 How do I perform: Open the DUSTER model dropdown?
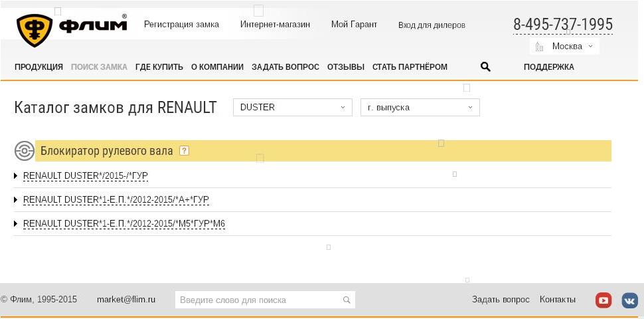click(292, 107)
